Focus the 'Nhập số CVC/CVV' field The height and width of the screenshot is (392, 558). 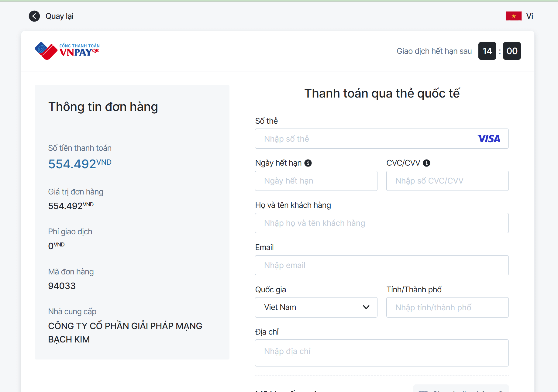[447, 181]
